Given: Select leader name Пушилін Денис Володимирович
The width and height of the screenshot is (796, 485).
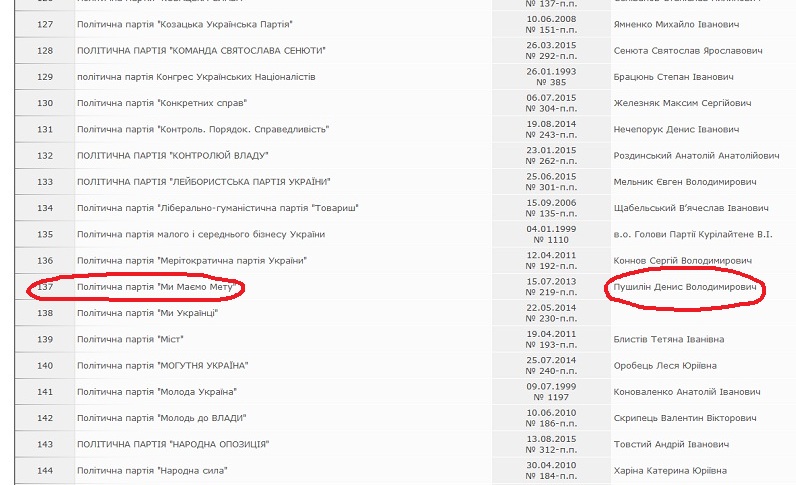Looking at the screenshot, I should [x=682, y=288].
